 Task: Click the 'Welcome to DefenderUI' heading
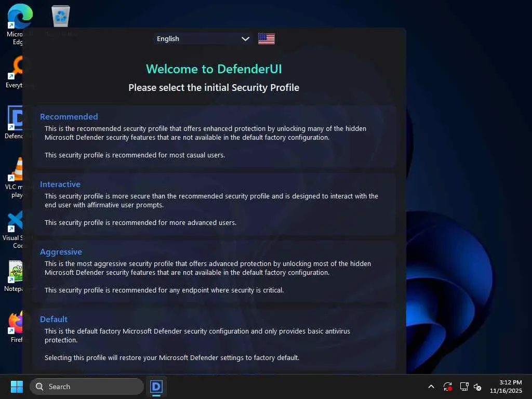214,69
